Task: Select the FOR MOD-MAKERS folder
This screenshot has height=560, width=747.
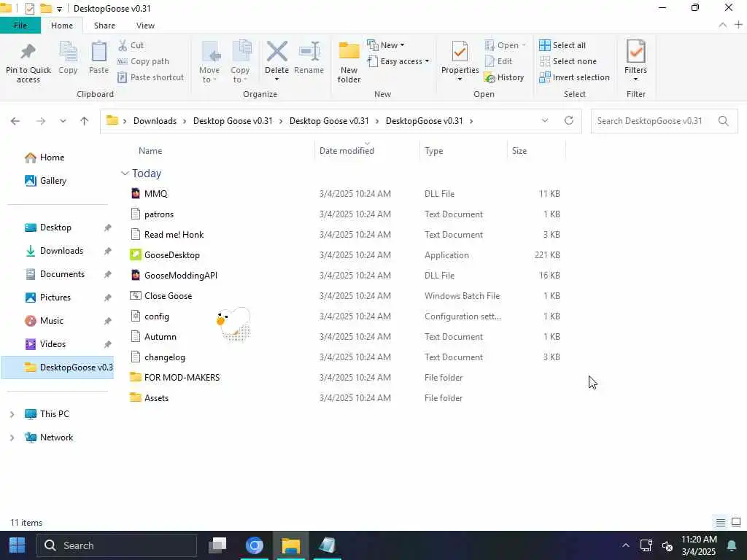Action: click(182, 378)
